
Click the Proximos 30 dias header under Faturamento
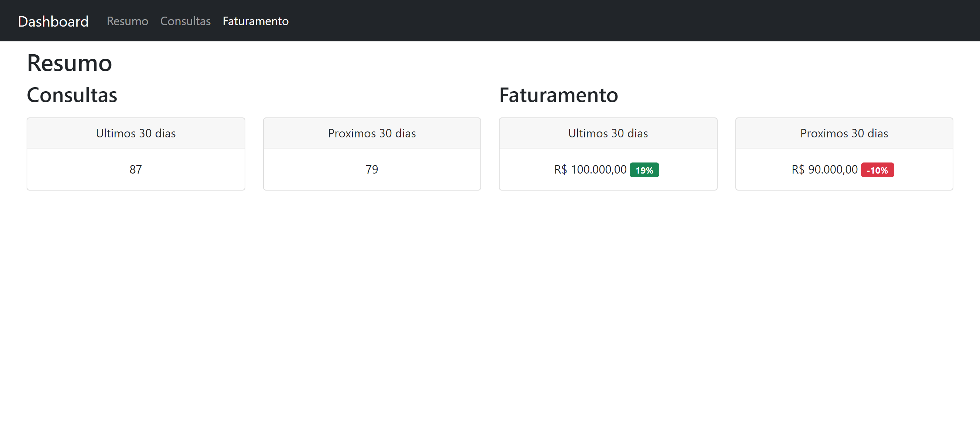(843, 133)
